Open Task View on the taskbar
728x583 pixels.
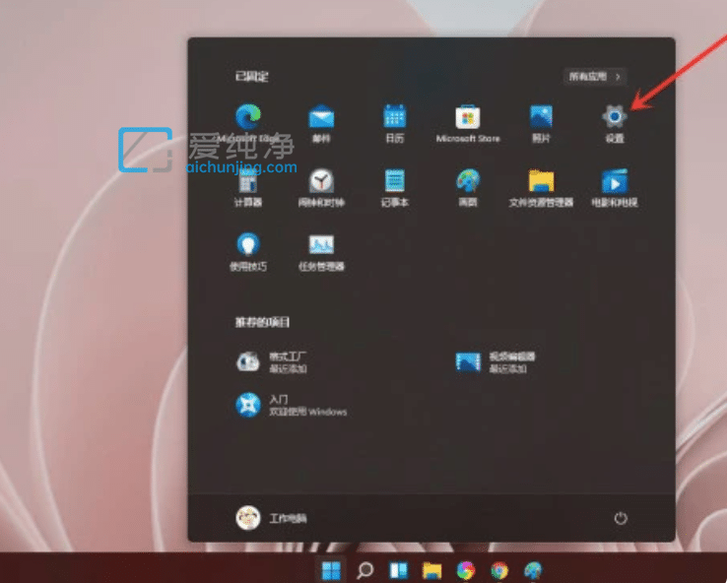(398, 570)
